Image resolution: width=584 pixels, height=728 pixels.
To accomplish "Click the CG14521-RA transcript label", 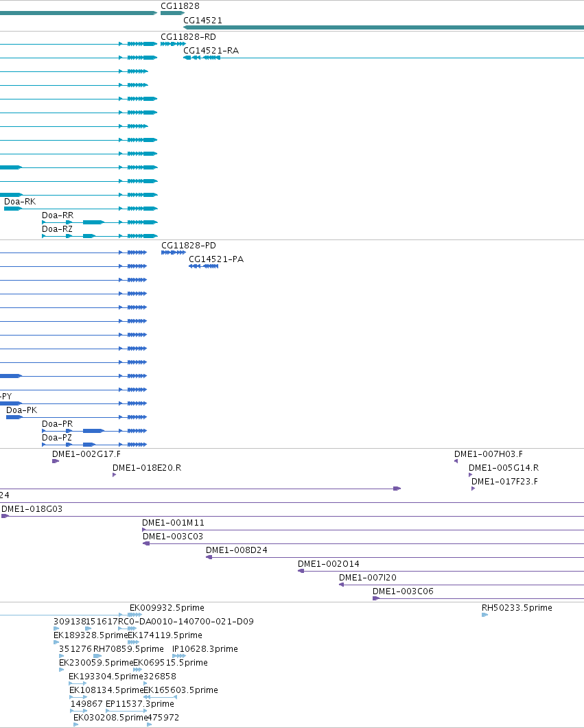I will (211, 51).
